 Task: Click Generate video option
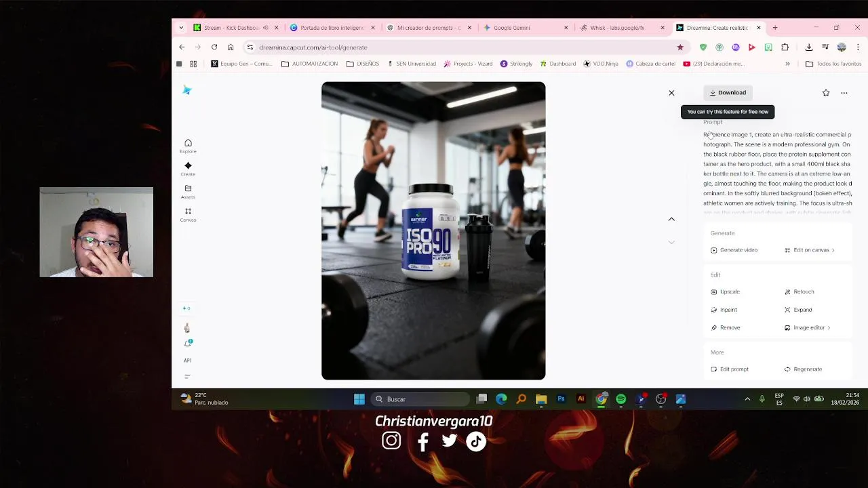(734, 250)
